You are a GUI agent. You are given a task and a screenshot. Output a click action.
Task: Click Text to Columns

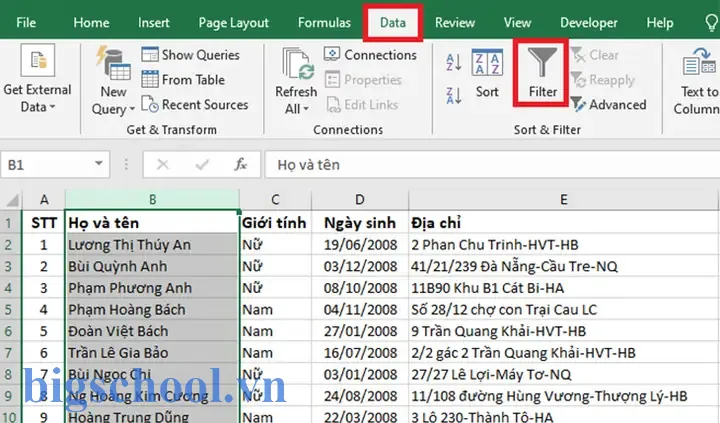click(x=699, y=81)
